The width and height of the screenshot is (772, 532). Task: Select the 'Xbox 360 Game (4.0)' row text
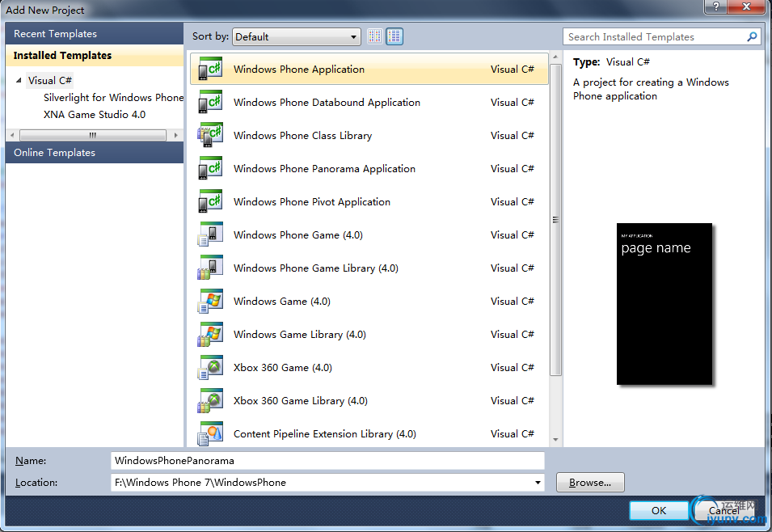(283, 367)
